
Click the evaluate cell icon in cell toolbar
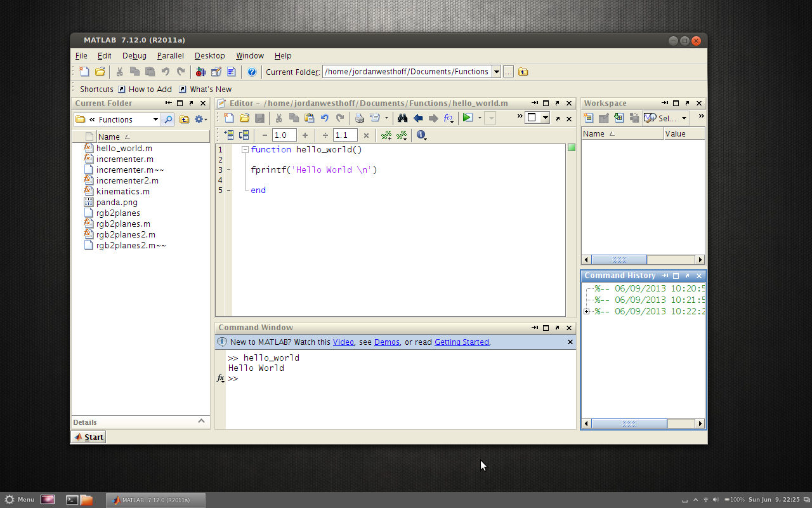[228, 135]
